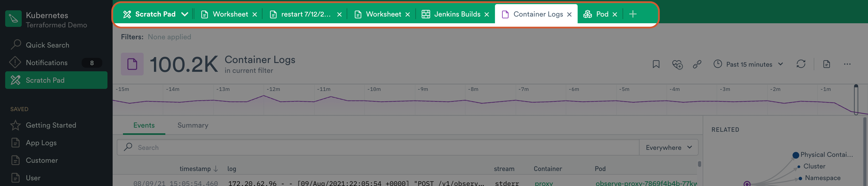This screenshot has height=186, width=868.
Task: Open Getting Started saved item
Action: click(56, 125)
